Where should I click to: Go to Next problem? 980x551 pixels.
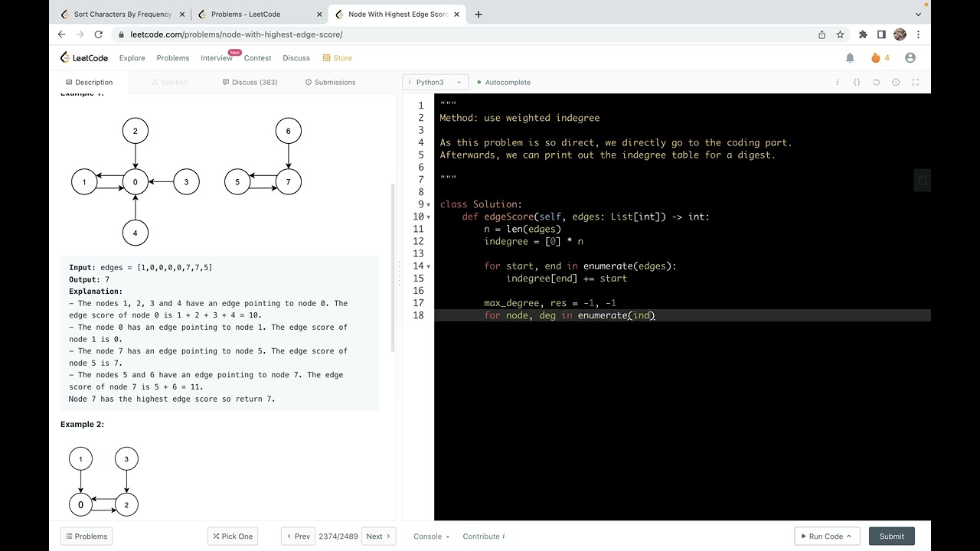[x=379, y=536]
